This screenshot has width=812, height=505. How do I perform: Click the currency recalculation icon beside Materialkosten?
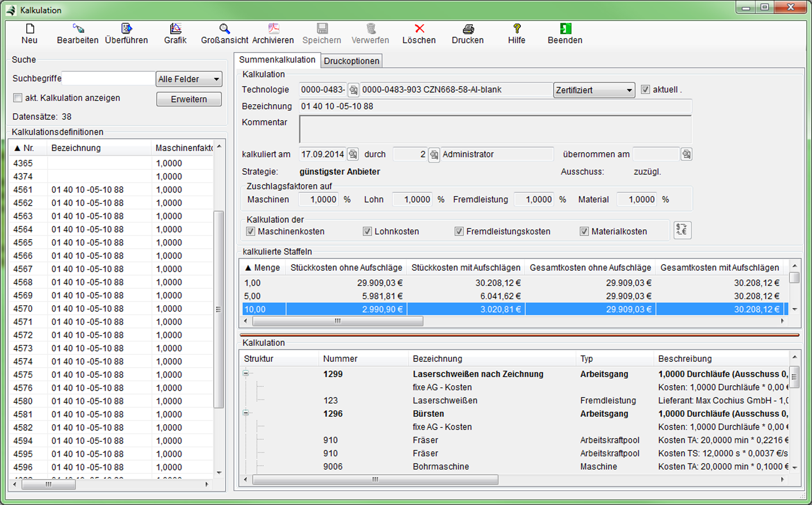point(682,230)
